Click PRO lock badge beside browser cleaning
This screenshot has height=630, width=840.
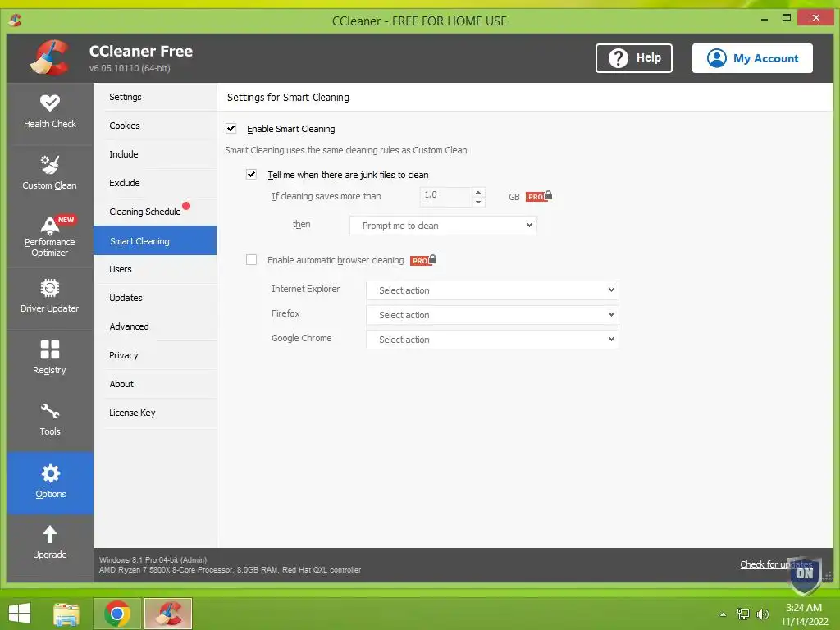[423, 260]
